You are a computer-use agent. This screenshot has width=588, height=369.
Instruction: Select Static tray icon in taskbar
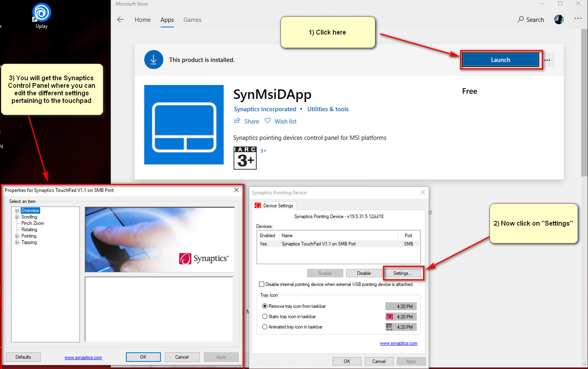tap(265, 317)
